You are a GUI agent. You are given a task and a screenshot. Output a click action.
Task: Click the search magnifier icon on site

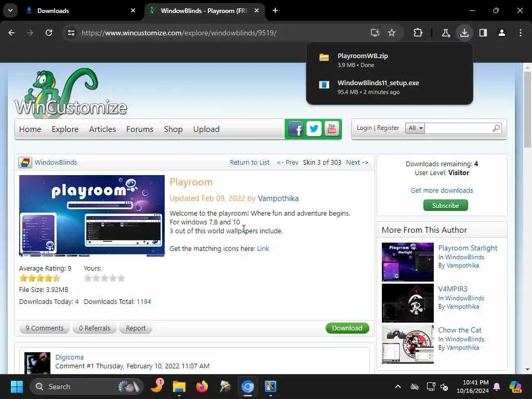point(496,128)
